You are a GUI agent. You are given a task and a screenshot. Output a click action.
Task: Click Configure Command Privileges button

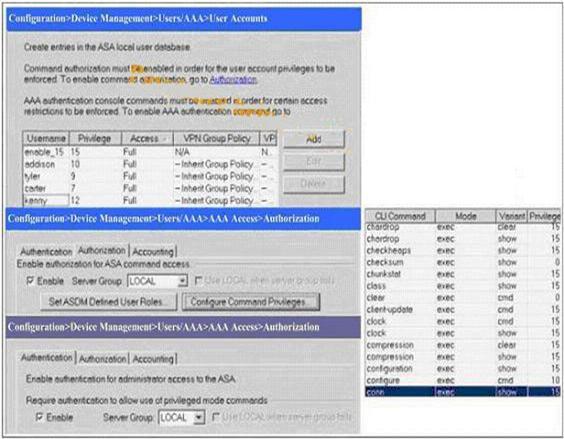(x=251, y=302)
